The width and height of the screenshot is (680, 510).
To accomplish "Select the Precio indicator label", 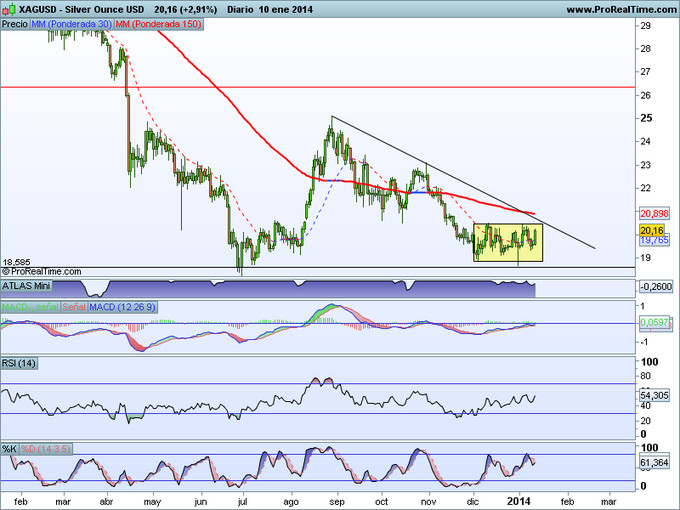I will [x=15, y=22].
